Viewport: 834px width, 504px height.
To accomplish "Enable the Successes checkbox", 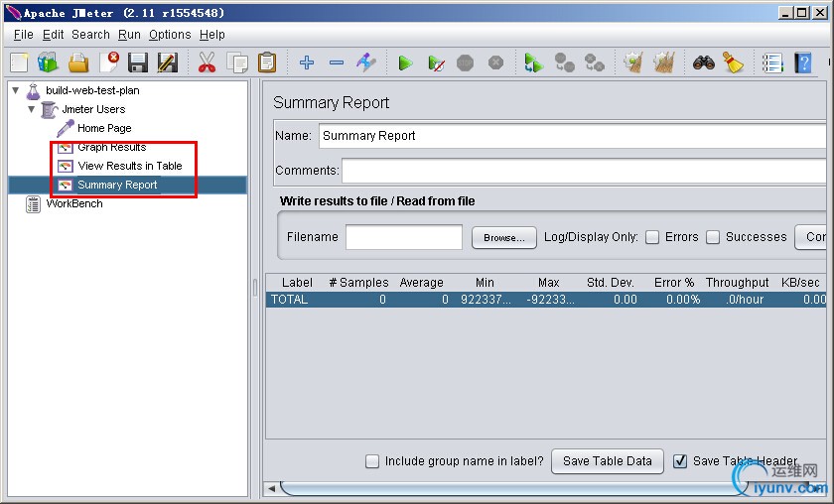I will pyautogui.click(x=713, y=237).
